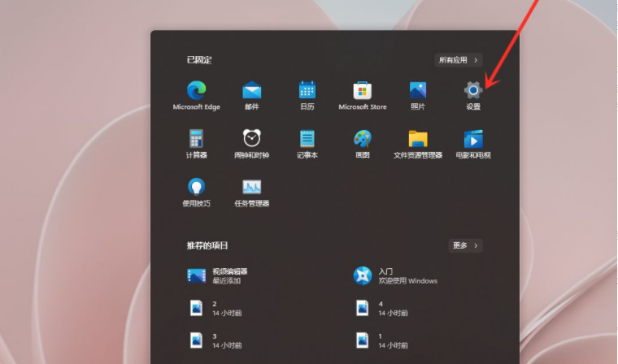Open recent file named 4

point(382,308)
